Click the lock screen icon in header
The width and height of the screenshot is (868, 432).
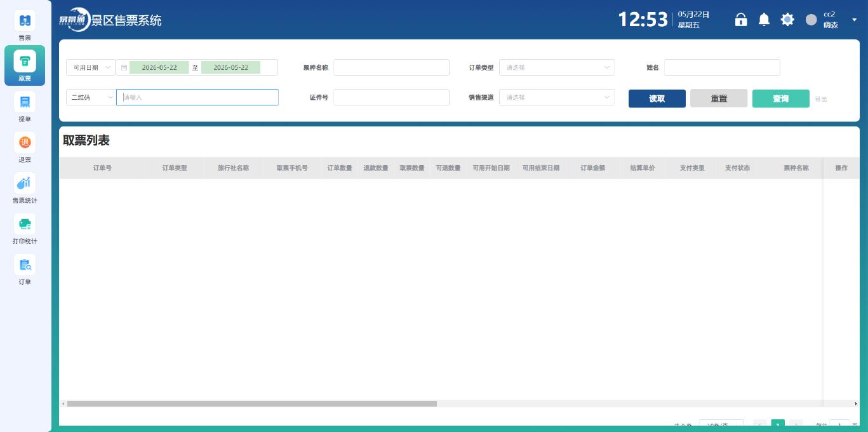(x=740, y=19)
